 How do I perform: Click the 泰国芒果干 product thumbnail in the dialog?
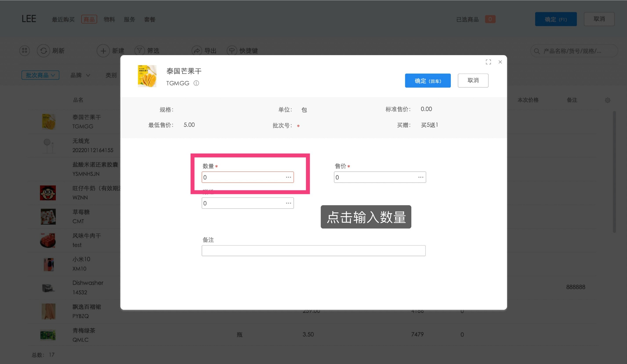[147, 75]
